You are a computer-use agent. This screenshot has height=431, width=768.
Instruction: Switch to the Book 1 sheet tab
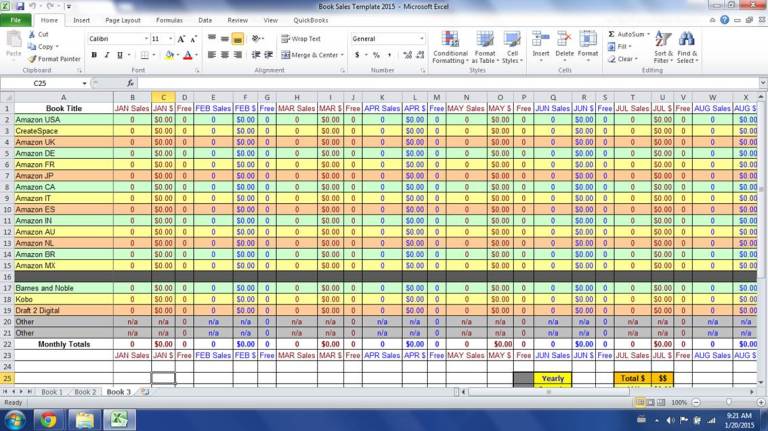(51, 392)
